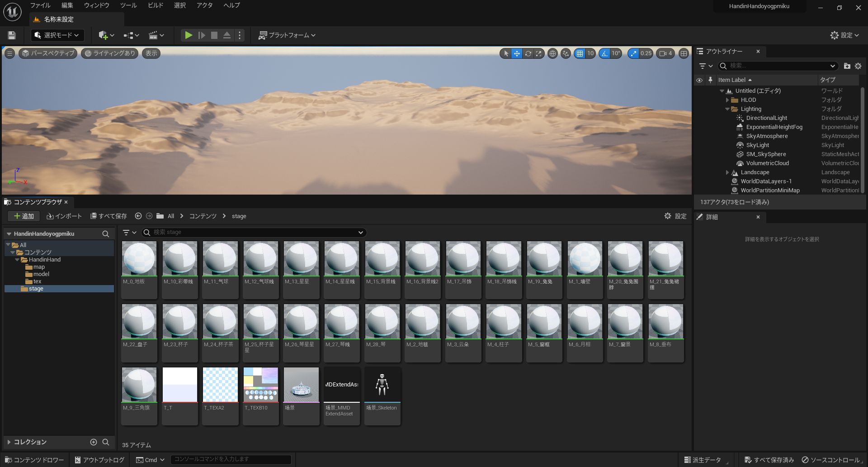Click the インポート button
The image size is (868, 467).
coord(64,216)
